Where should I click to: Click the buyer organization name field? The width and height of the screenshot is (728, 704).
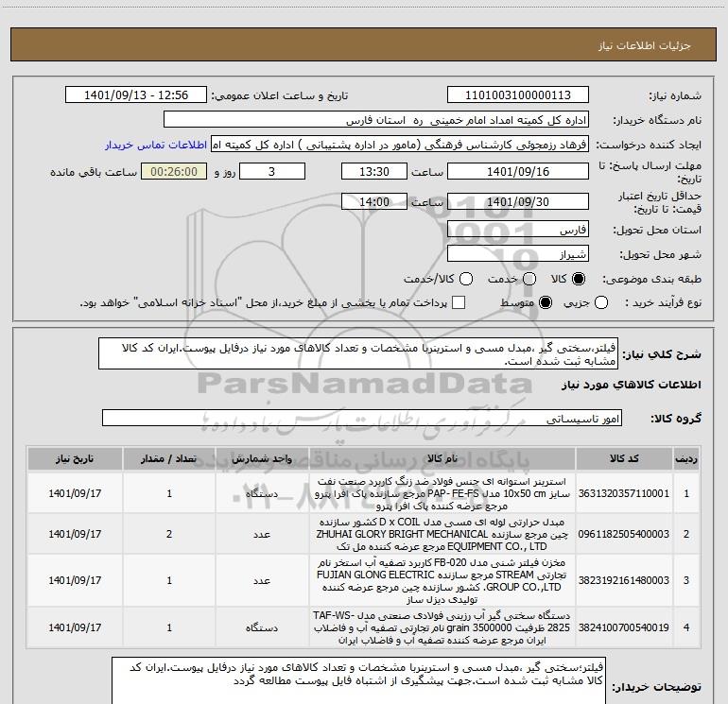click(x=376, y=120)
